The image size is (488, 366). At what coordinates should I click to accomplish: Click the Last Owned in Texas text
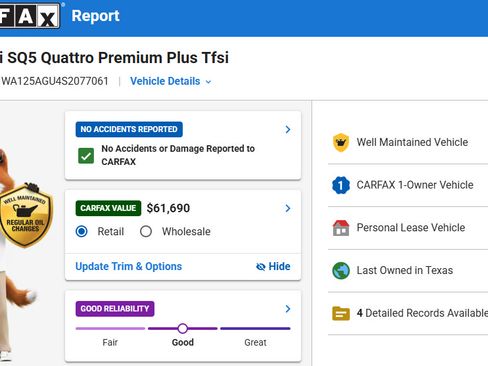point(405,270)
